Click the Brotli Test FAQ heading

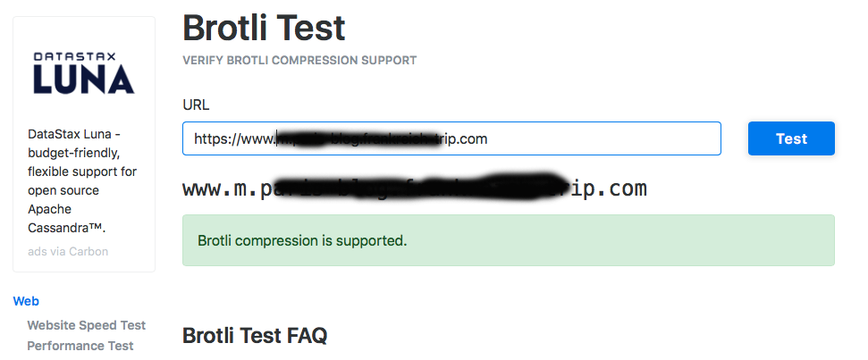255,335
